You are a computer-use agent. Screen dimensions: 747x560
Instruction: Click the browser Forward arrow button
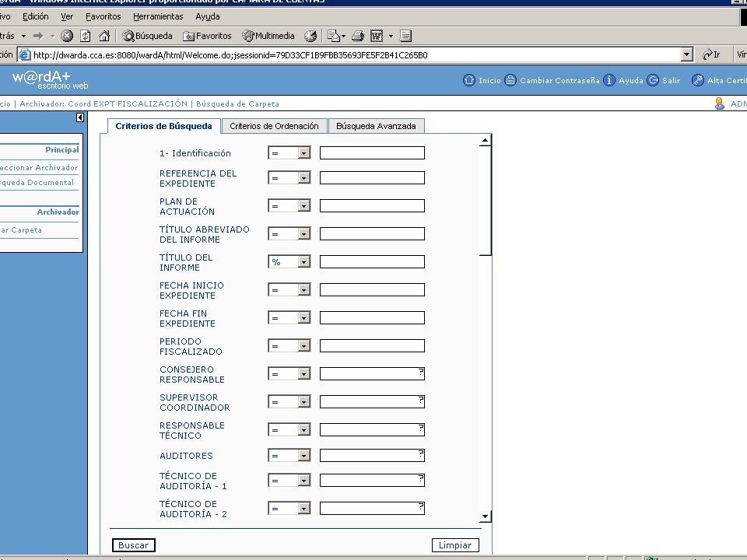[39, 36]
